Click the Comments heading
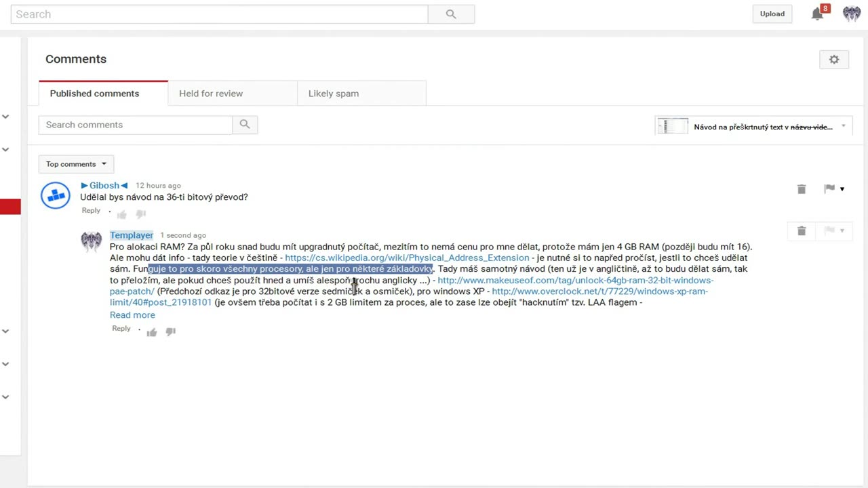868x488 pixels. point(76,59)
